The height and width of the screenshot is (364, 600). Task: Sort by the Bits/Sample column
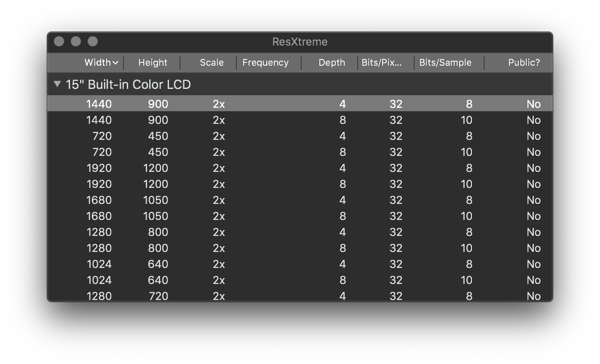(x=445, y=63)
